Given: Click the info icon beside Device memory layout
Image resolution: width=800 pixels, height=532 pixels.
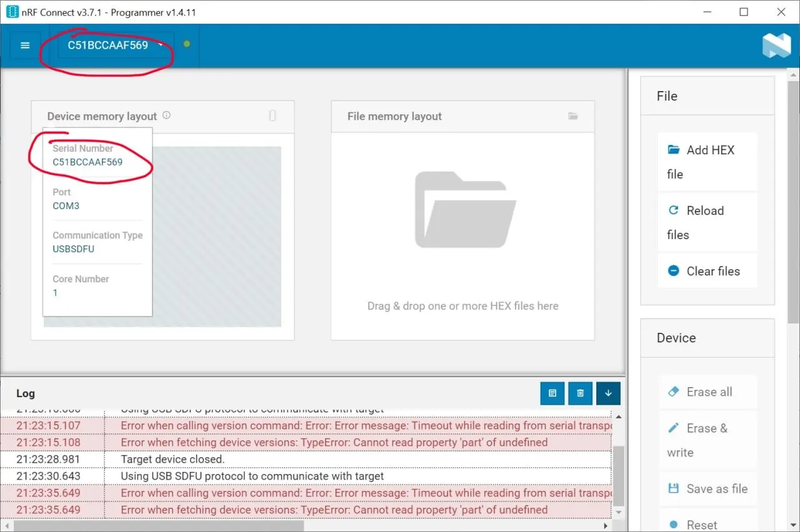Looking at the screenshot, I should [166, 116].
